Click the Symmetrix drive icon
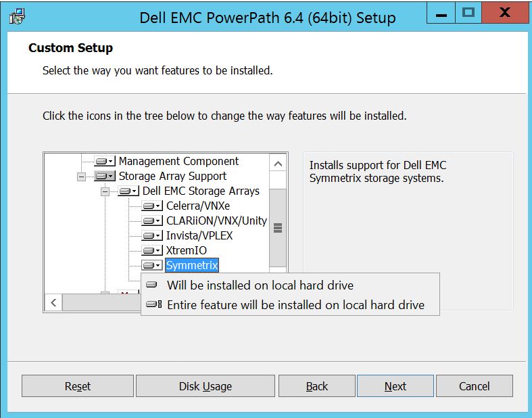Image resolution: width=532 pixels, height=418 pixels. 152,266
